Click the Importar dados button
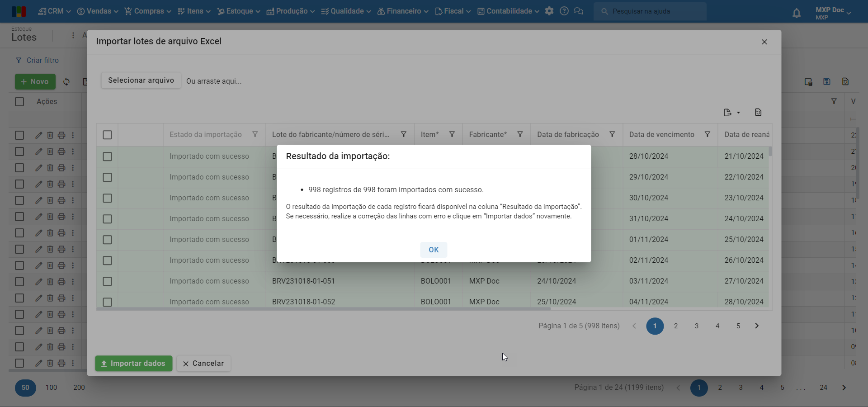Viewport: 868px width, 407px height. click(134, 364)
